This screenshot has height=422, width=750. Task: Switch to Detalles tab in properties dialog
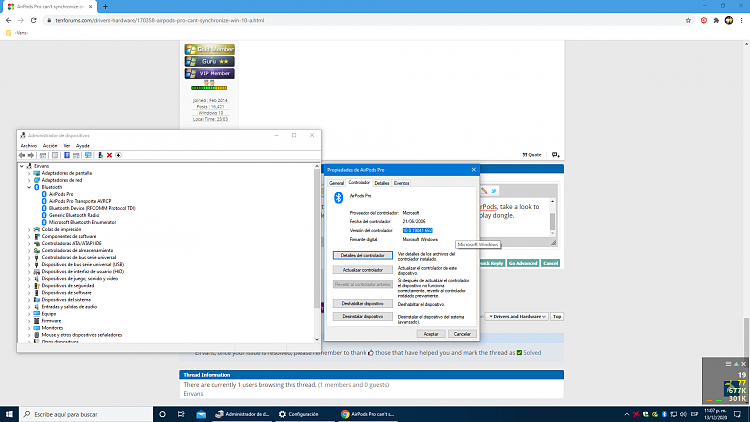pos(382,183)
